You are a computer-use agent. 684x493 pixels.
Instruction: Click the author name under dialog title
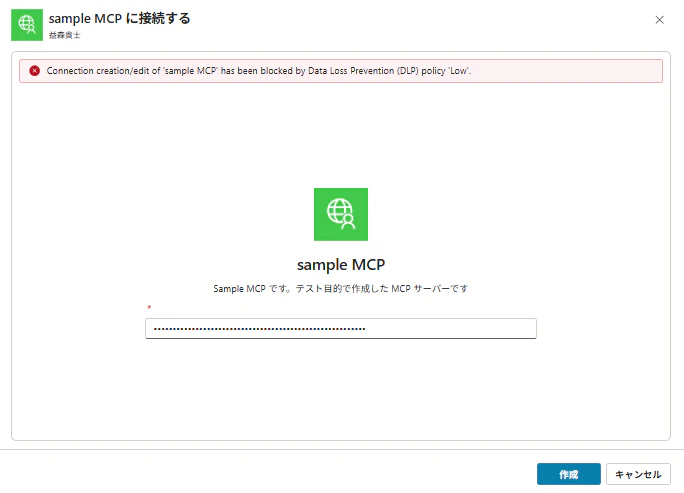[65, 35]
